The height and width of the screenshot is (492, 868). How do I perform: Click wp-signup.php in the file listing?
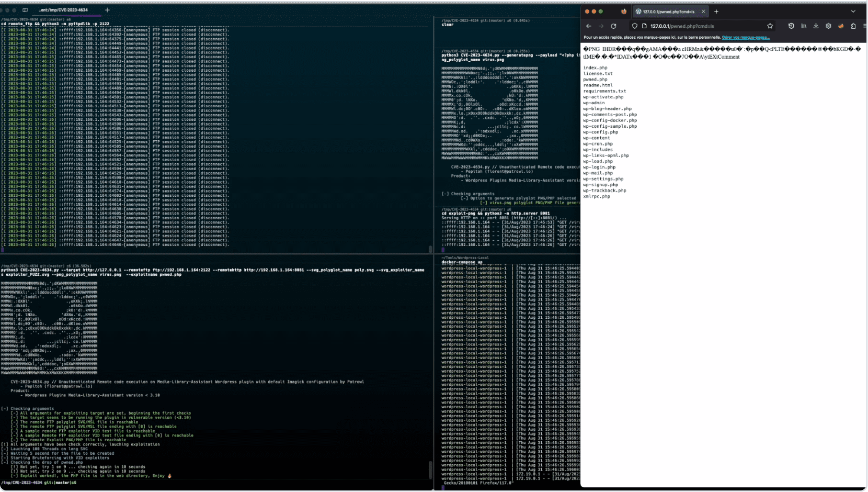[600, 185]
